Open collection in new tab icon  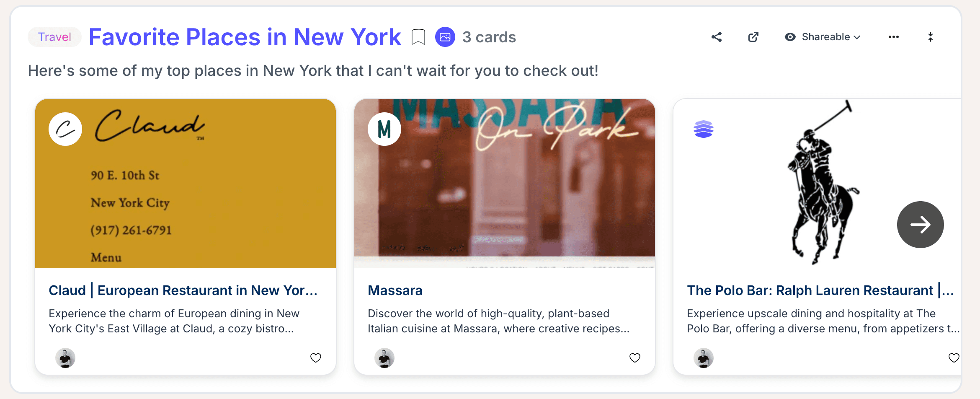click(753, 37)
